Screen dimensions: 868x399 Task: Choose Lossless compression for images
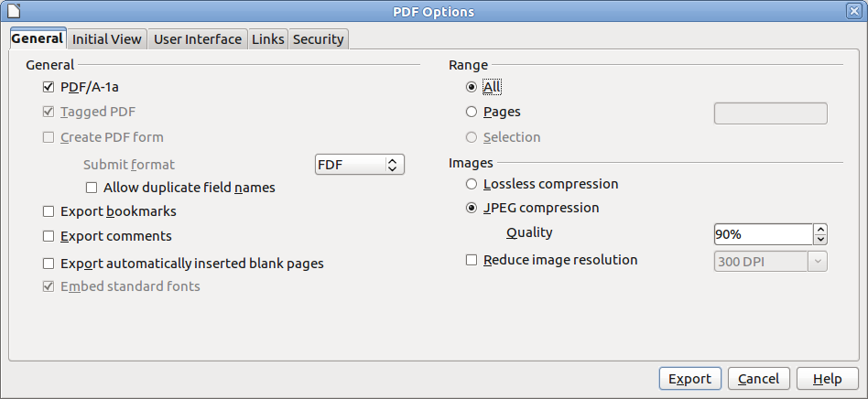point(472,184)
